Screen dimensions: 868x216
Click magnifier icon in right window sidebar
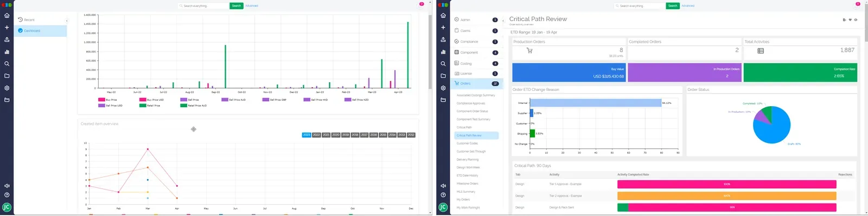(443, 64)
